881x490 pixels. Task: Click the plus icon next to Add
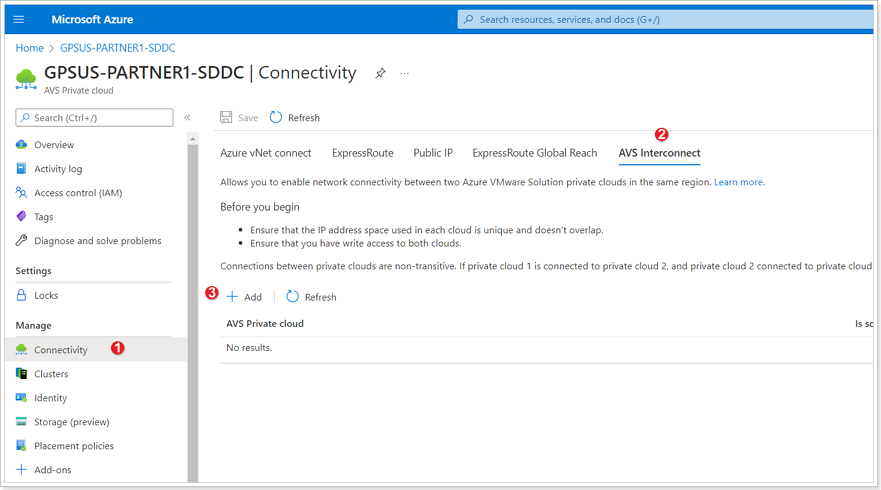point(232,296)
